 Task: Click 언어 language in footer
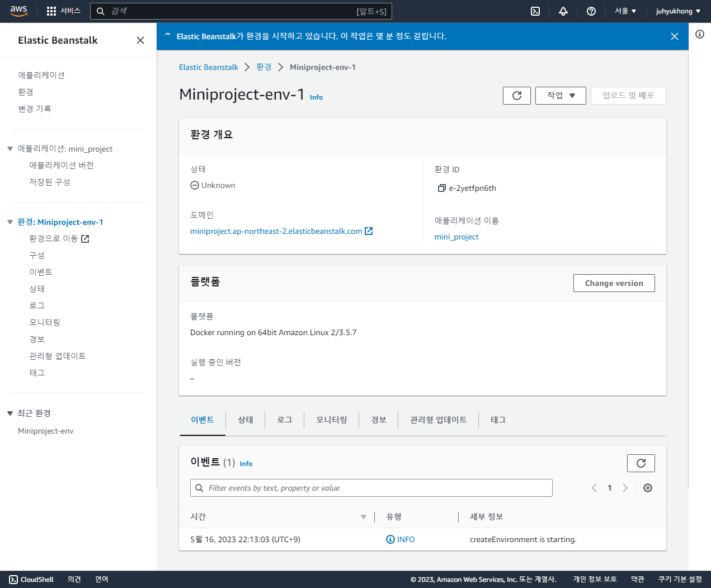pyautogui.click(x=102, y=580)
